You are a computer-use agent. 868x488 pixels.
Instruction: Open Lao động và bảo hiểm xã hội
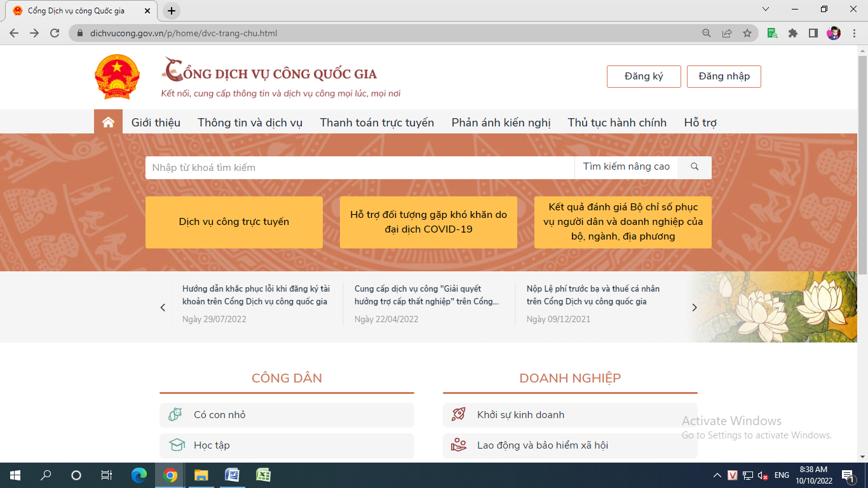point(570,445)
